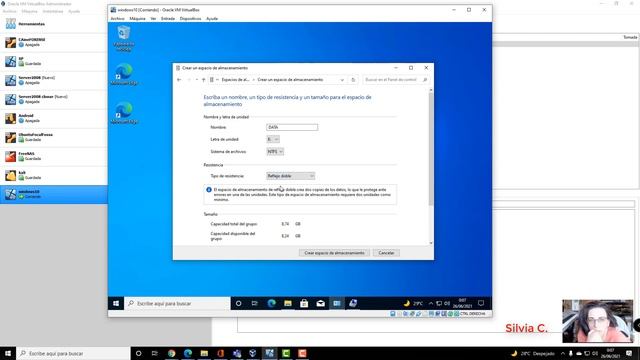The height and width of the screenshot is (360, 640).
Task: Click the host taskbar search box
Action: [x=73, y=353]
